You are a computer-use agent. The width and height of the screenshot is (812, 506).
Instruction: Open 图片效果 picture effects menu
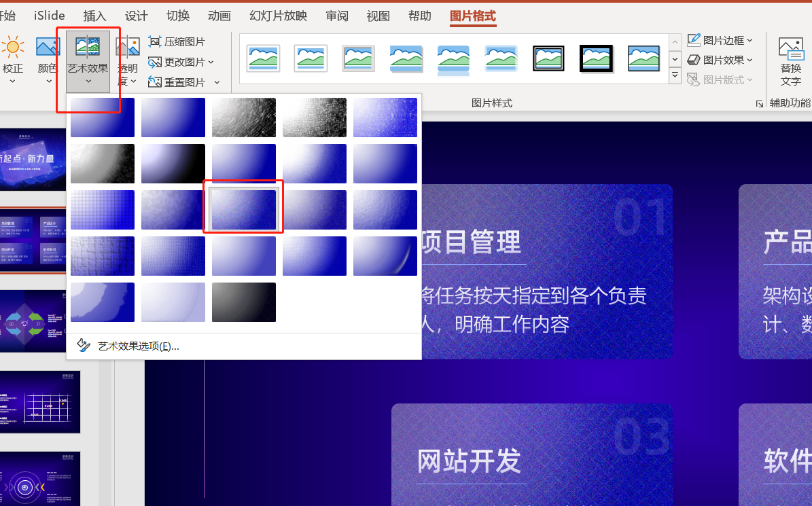click(720, 60)
